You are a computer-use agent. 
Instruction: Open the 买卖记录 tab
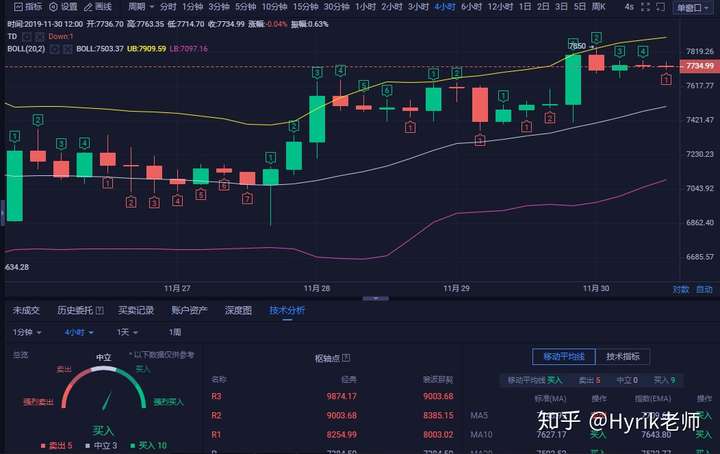pos(136,310)
